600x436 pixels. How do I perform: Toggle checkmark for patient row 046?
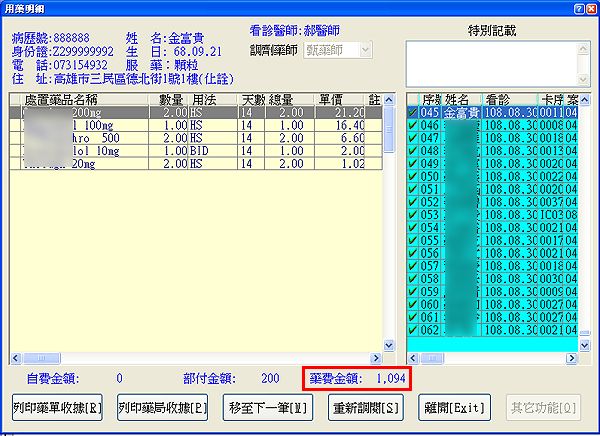pos(413,127)
